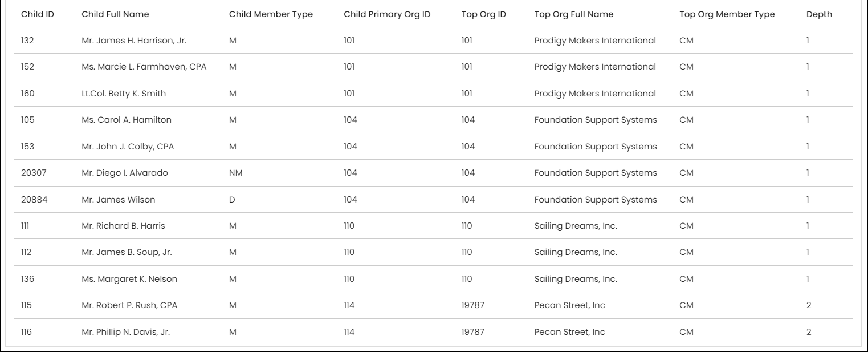The width and height of the screenshot is (868, 352).
Task: Select the Top Org Full Name header
Action: tap(574, 14)
